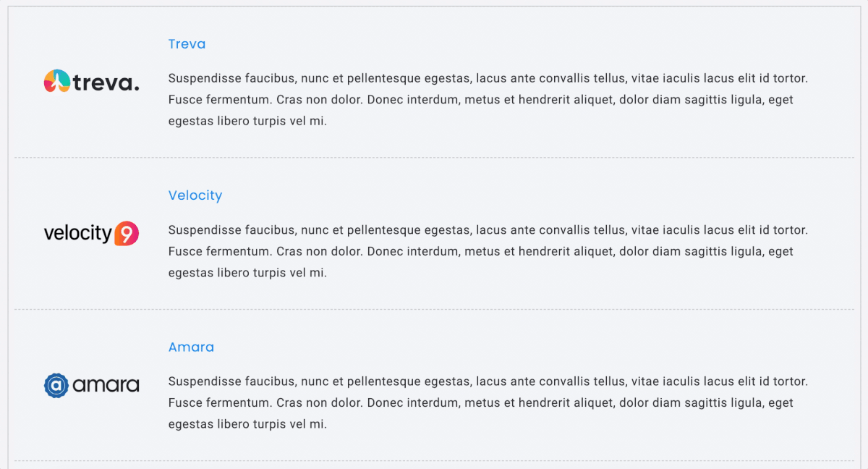Click "egestas libero turpis vel mi." under Amara

(x=247, y=424)
